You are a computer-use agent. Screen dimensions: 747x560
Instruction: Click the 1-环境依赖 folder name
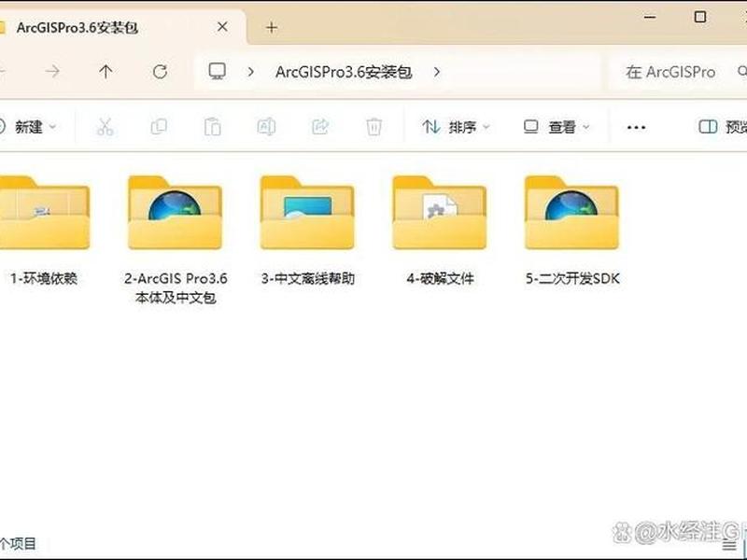[44, 278]
